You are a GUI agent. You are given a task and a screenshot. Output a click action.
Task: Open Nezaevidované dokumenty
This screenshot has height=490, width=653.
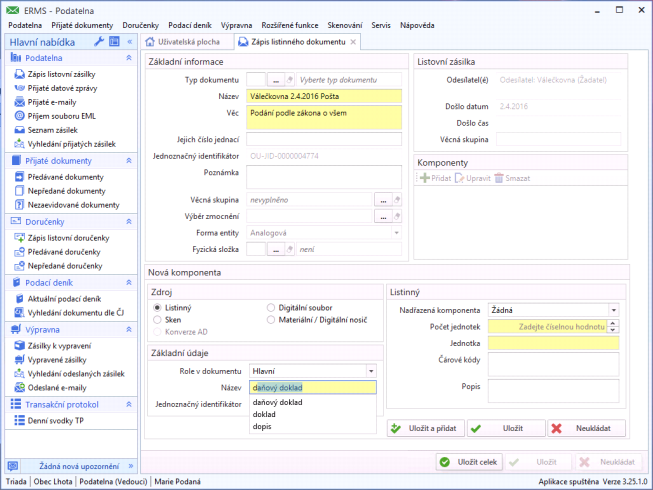[x=73, y=205]
